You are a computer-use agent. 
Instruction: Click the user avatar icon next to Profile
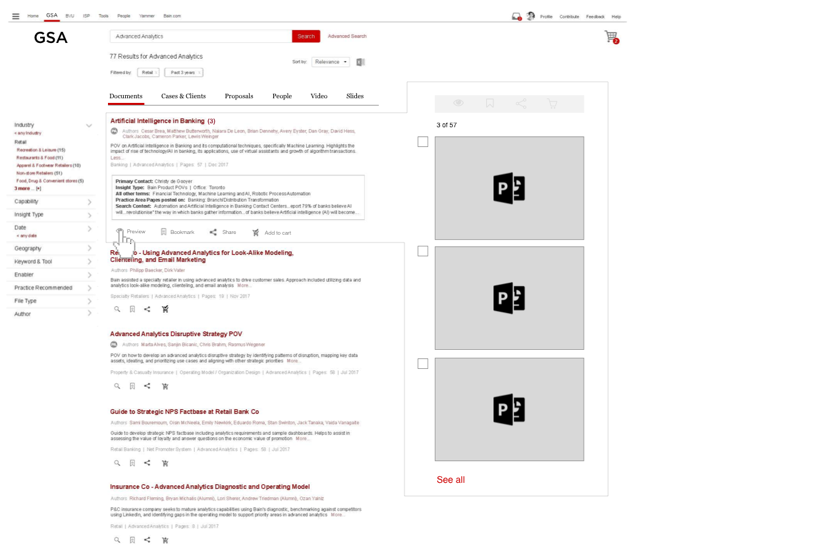(x=531, y=16)
